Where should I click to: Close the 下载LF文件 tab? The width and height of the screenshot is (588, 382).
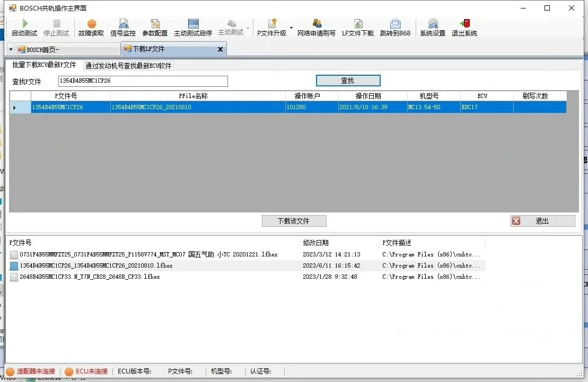tap(221, 49)
